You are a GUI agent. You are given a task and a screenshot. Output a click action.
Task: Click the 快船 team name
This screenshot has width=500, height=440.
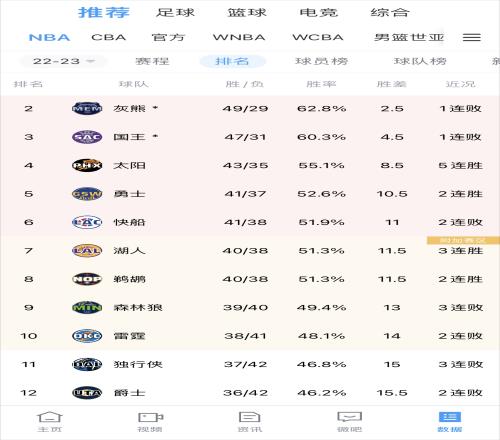pos(129,222)
